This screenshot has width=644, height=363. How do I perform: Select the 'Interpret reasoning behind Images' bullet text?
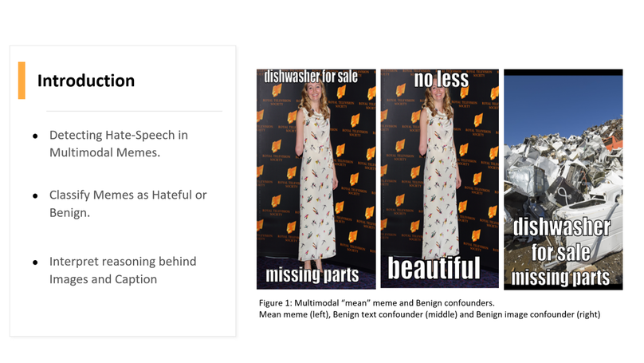[x=122, y=270]
